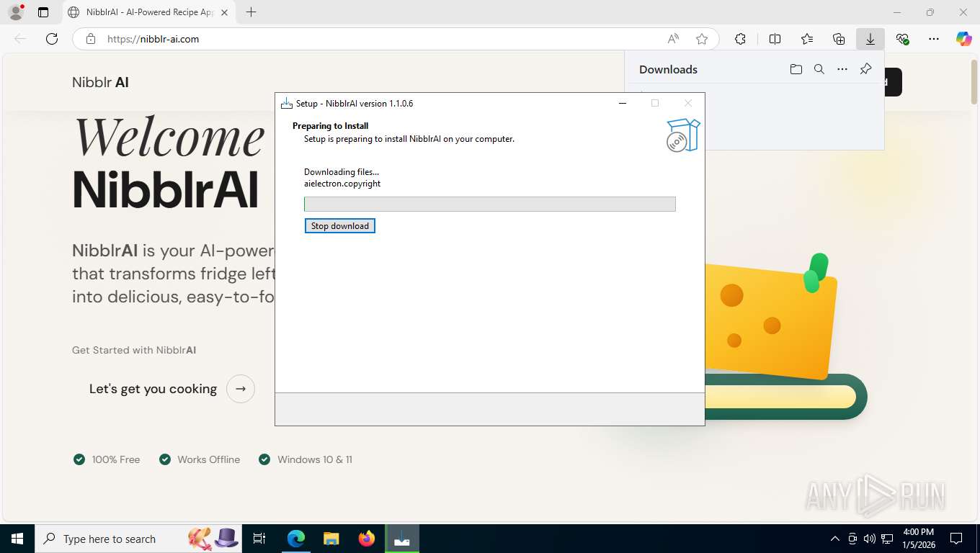Open a new browser tab
Image resolution: width=980 pixels, height=553 pixels.
pyautogui.click(x=251, y=12)
